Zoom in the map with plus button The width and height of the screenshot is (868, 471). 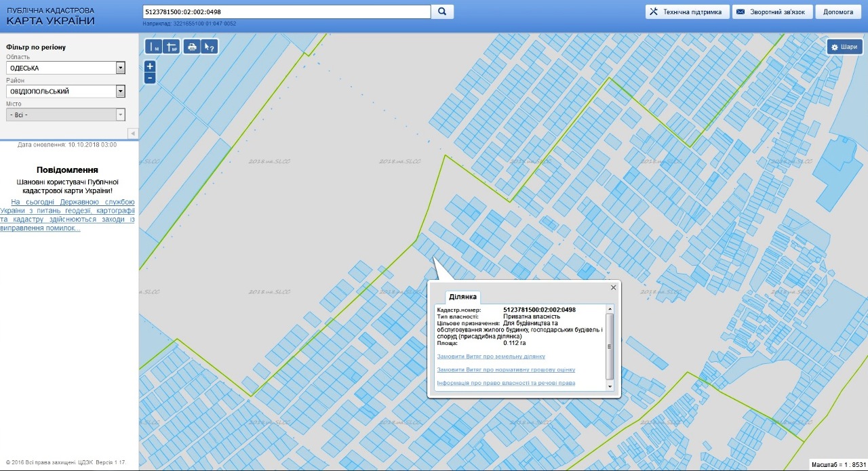click(x=151, y=66)
